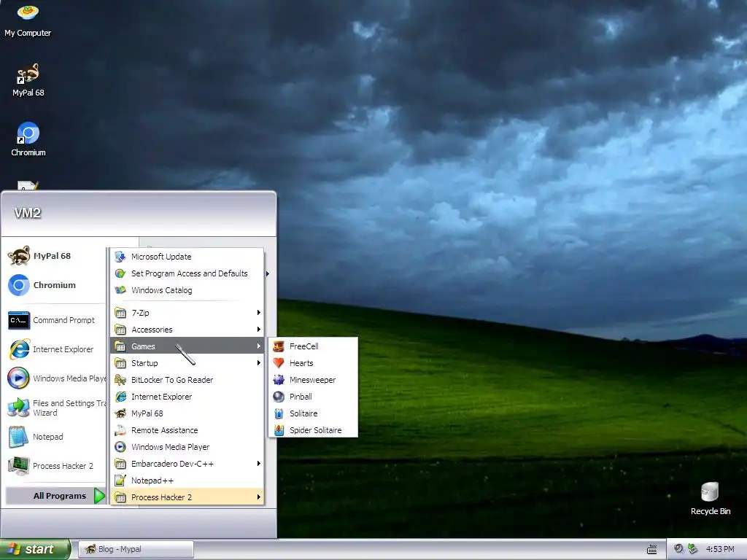Image resolution: width=747 pixels, height=560 pixels.
Task: Click the Hearts game icon
Action: click(x=279, y=363)
